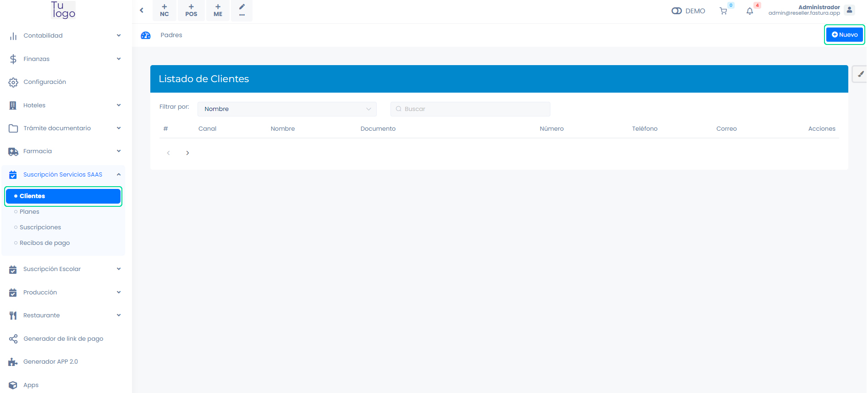This screenshot has height=393, width=868.
Task: Click the NC quick-add button
Action: [x=165, y=10]
